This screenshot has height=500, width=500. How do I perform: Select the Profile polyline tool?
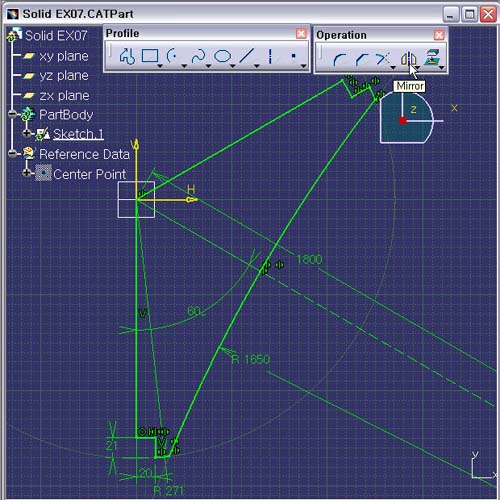pos(127,56)
